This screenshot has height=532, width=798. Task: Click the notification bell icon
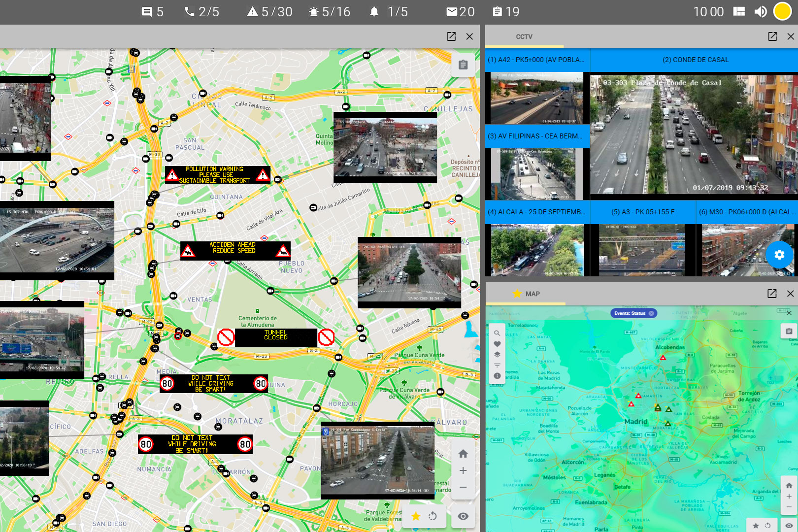[x=374, y=12]
